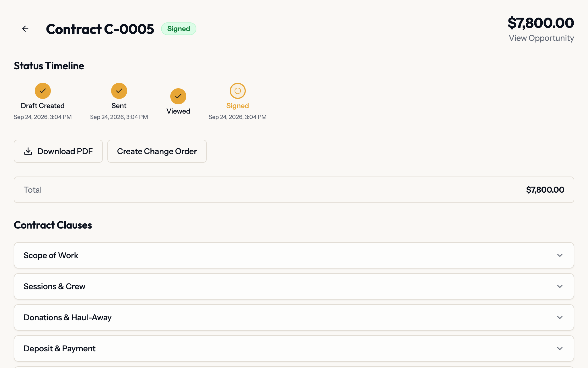Click the Contract Clauses heading
This screenshot has height=368, width=588.
point(53,225)
